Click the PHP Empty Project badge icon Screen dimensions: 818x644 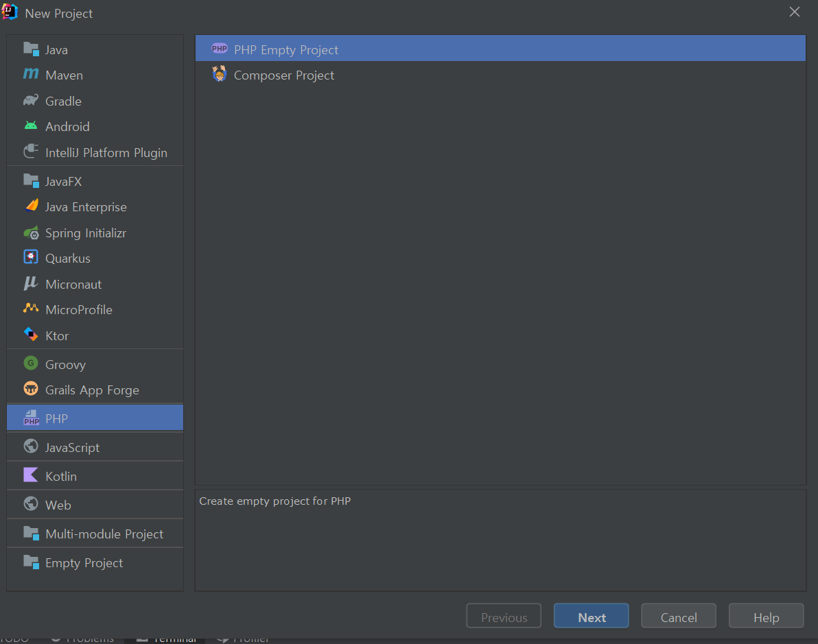click(x=219, y=49)
